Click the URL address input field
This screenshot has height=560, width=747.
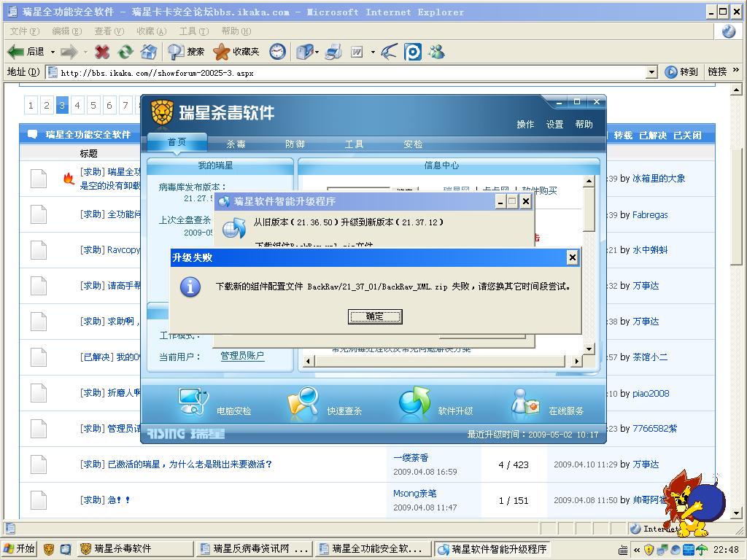click(x=352, y=73)
